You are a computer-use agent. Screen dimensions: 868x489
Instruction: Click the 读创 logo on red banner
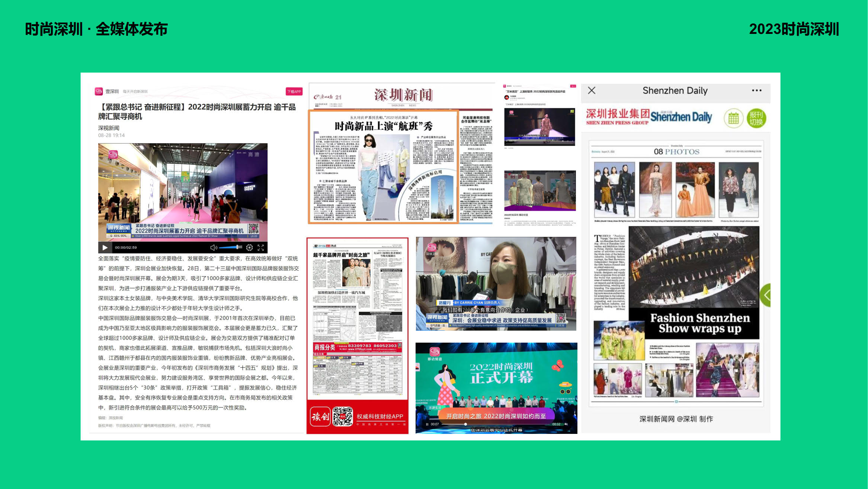[320, 416]
